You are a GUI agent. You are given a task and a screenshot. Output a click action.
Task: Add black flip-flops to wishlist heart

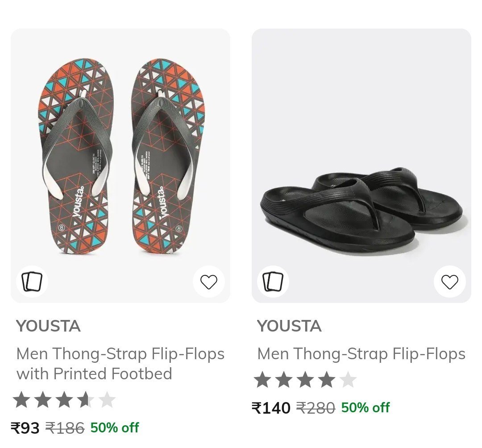tap(450, 282)
